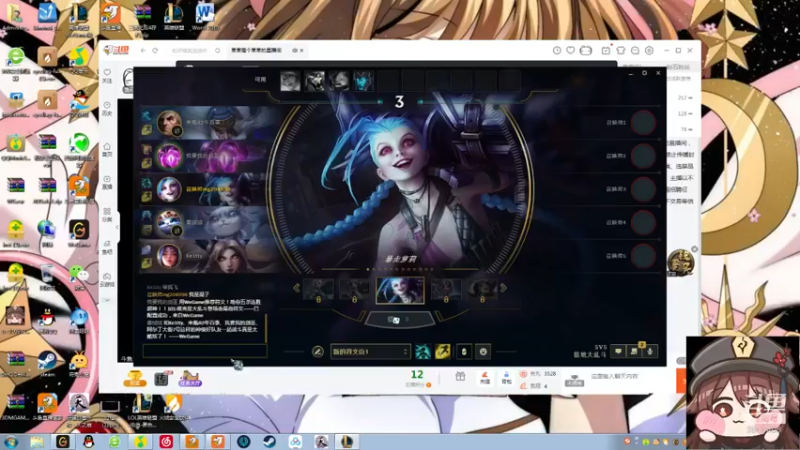
Task: Show next skins with right arrow
Action: click(x=504, y=288)
